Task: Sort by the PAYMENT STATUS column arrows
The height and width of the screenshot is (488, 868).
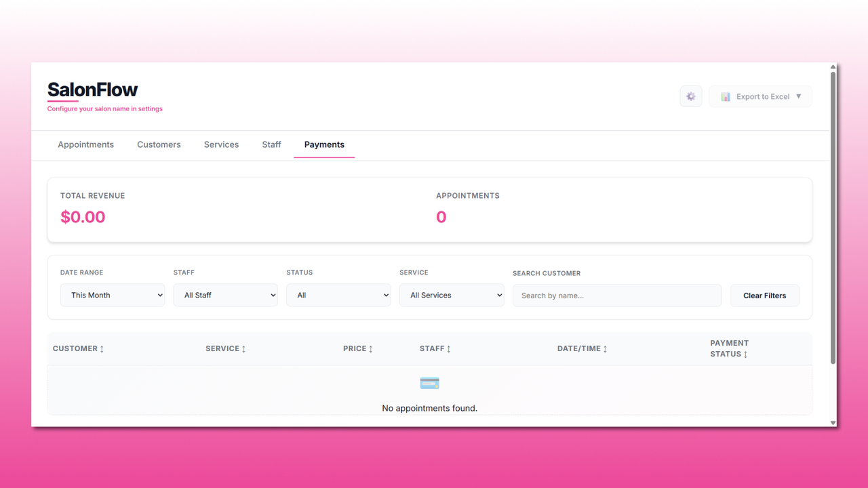Action: pyautogui.click(x=747, y=353)
